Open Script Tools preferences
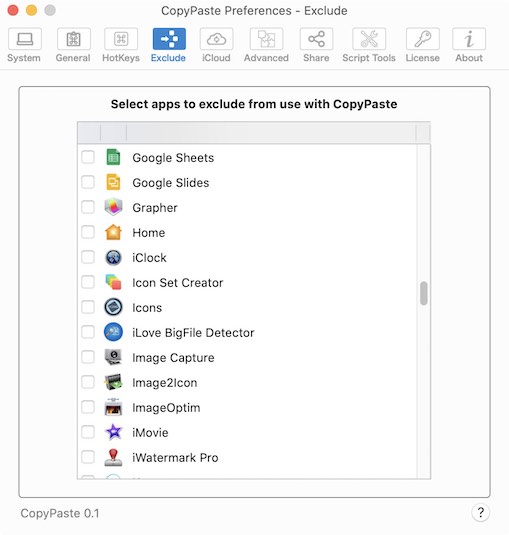509x535 pixels. point(369,45)
